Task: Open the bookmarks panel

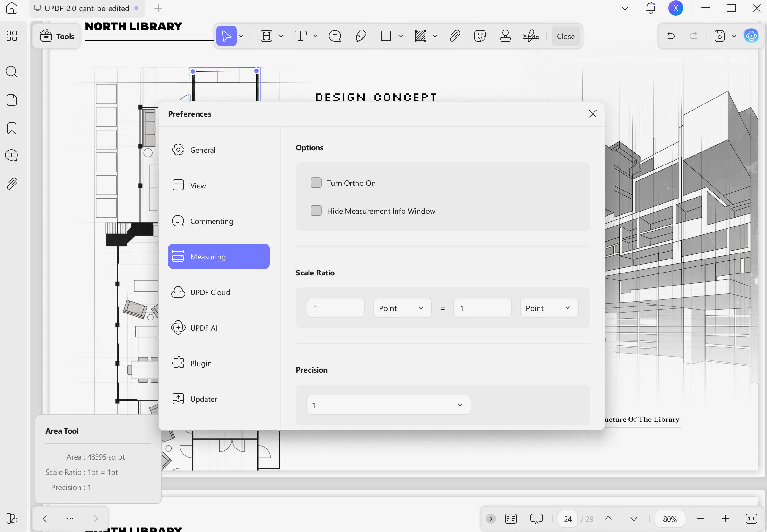Action: (12, 128)
